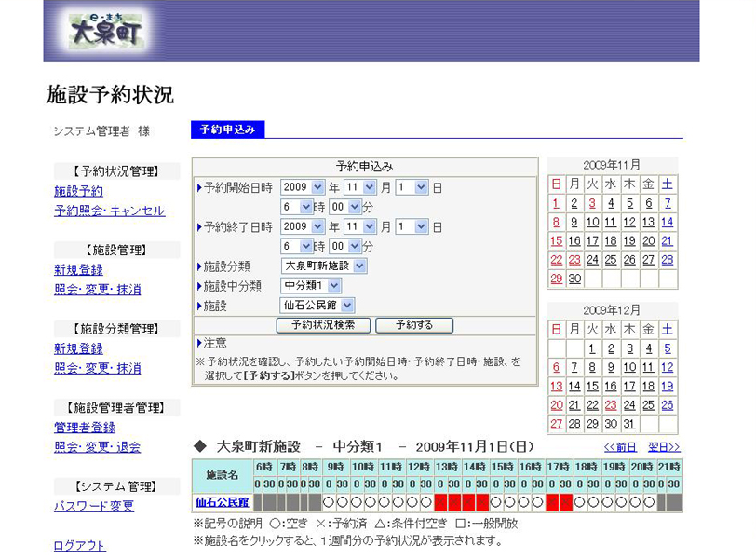This screenshot has width=756, height=559.
Task: Open the end hour 6 dropdown
Action: coord(296,246)
